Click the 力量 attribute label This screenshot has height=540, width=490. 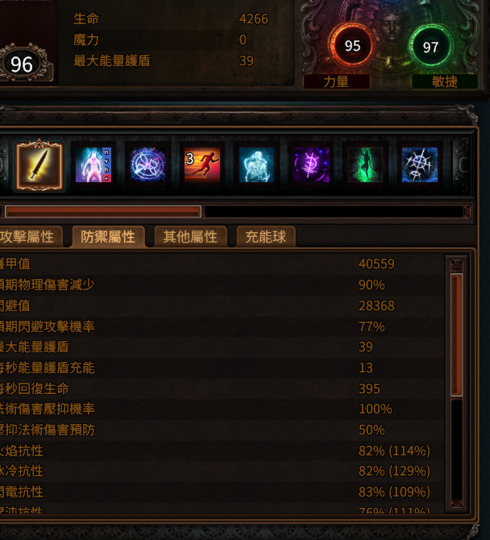click(x=336, y=82)
